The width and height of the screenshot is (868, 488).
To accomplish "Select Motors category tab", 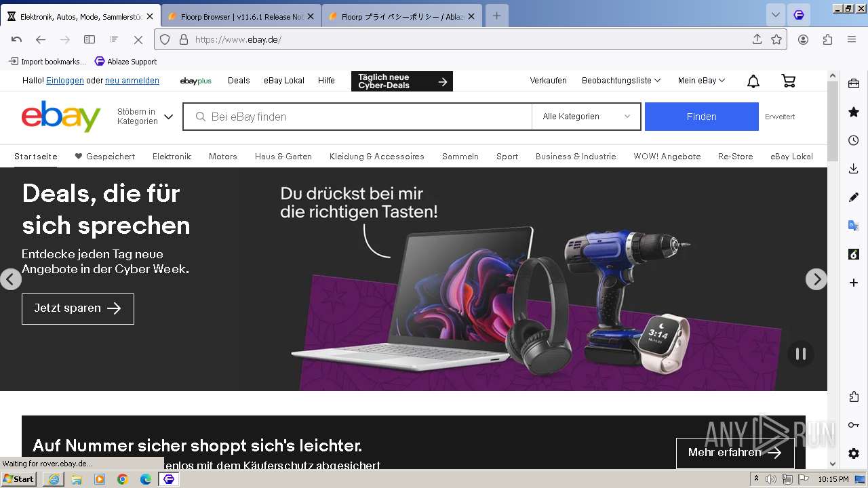I will [x=223, y=157].
